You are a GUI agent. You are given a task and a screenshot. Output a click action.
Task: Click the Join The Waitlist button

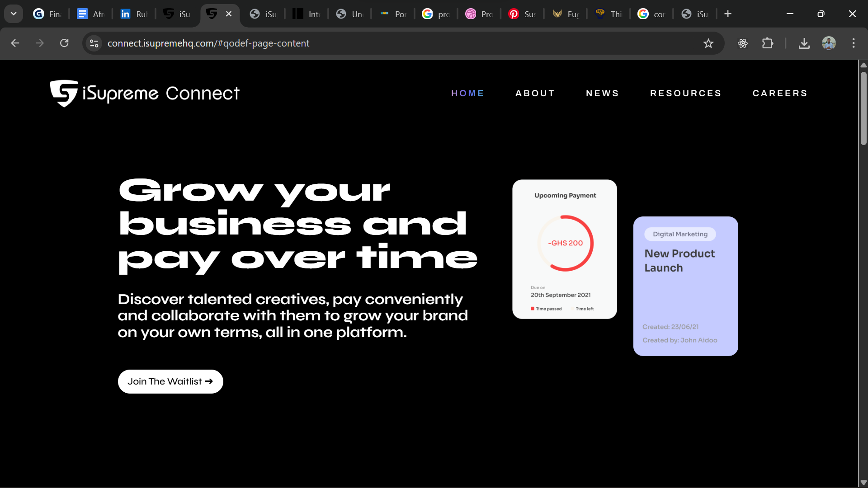point(170,381)
